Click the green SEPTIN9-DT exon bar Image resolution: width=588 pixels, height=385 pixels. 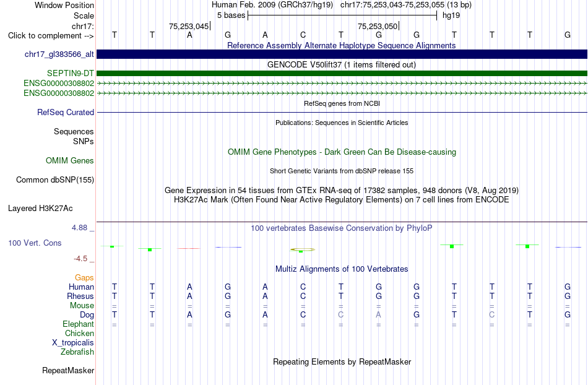[342, 74]
